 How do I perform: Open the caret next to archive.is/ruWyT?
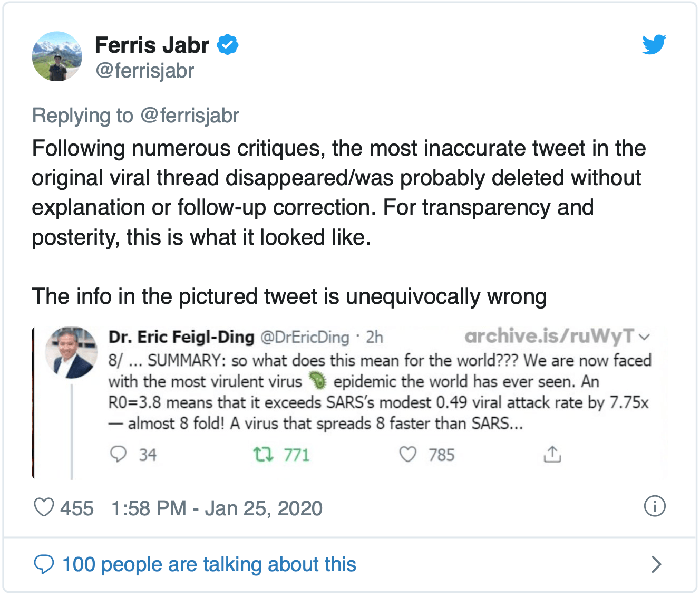[646, 336]
